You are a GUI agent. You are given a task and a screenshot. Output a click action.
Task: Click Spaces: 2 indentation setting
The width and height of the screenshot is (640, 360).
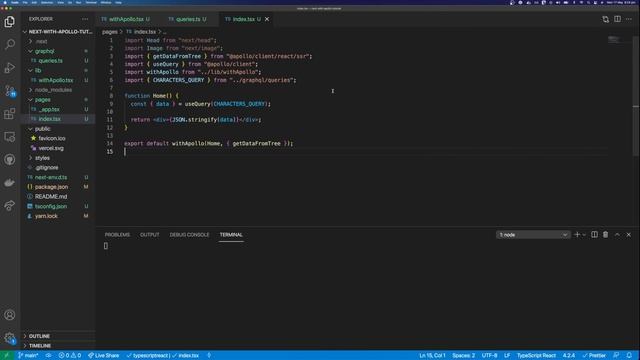(463, 356)
